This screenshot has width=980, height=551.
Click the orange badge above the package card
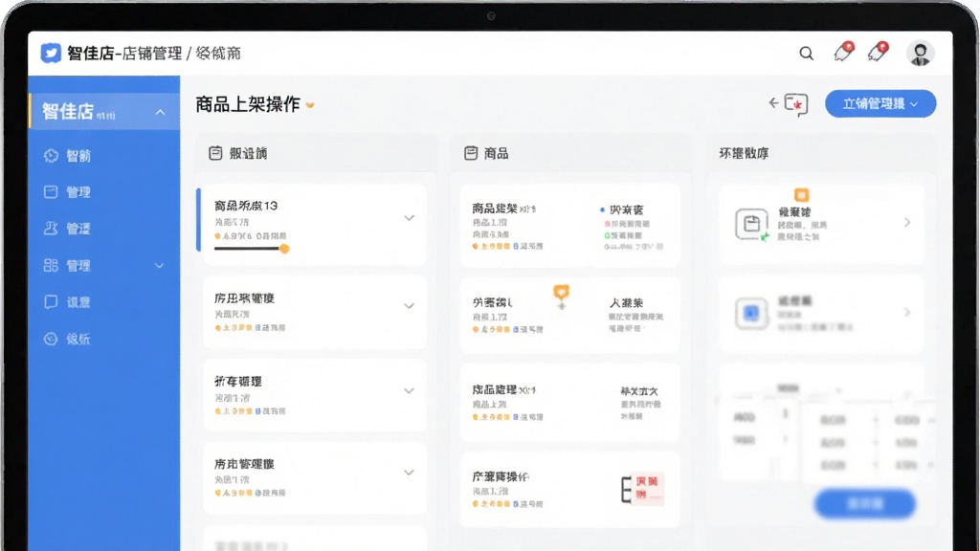801,195
